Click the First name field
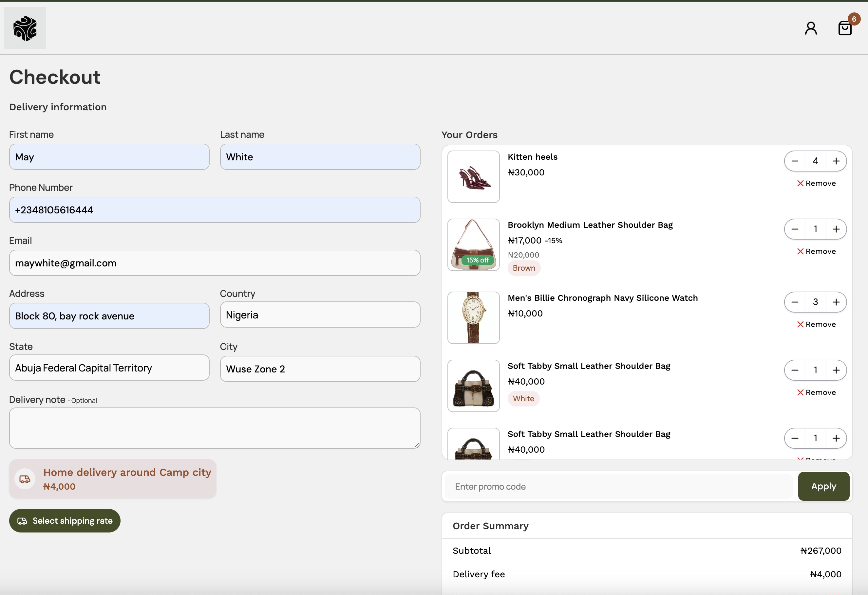Viewport: 868px width, 595px height. tap(109, 157)
